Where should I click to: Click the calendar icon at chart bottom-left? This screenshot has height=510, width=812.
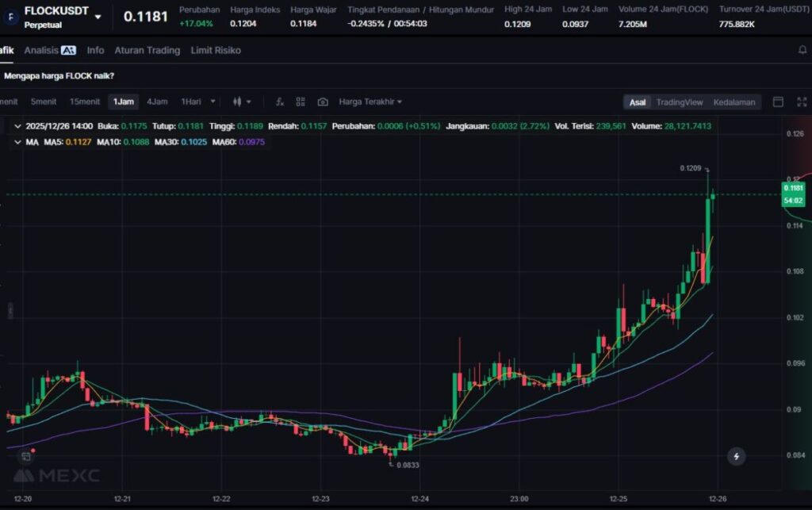26,456
